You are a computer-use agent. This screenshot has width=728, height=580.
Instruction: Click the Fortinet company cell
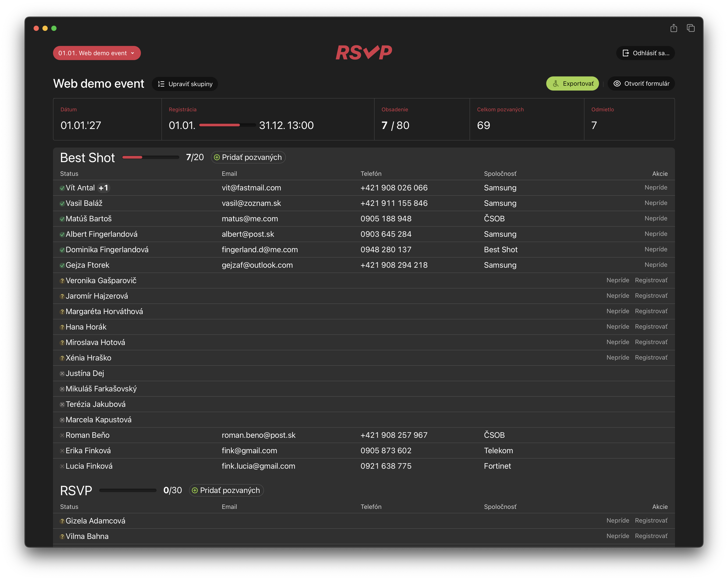click(497, 466)
